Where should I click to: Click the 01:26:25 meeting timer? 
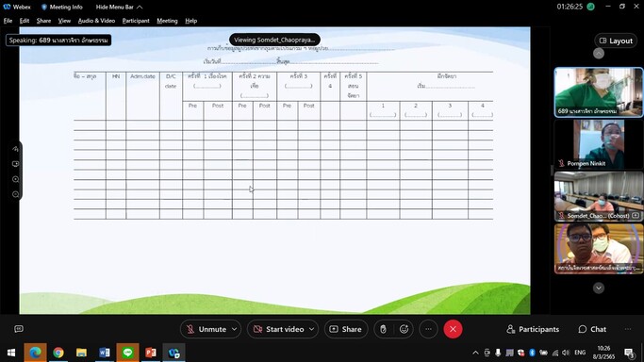(x=570, y=7)
